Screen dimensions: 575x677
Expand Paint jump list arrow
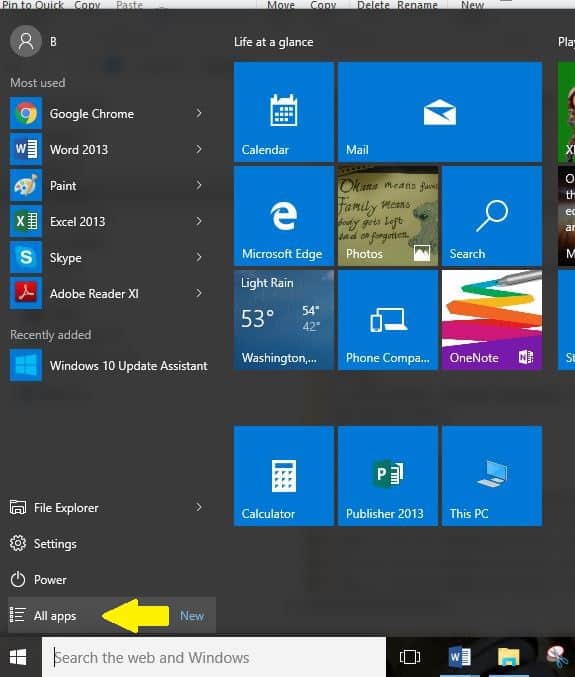(199, 186)
